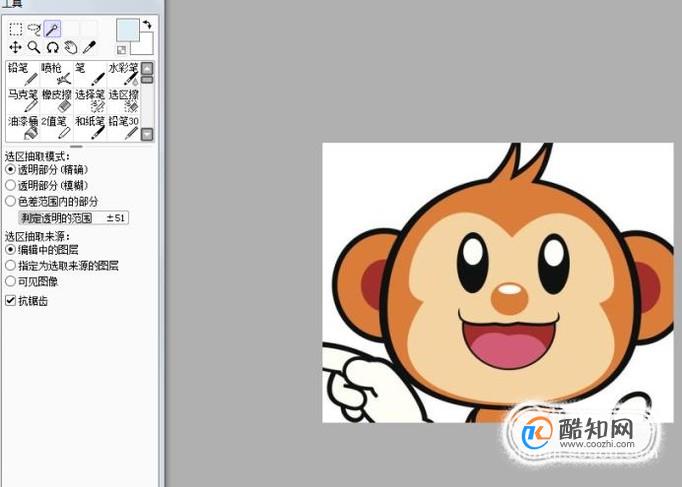Toggle the 抗锯齿 anti-aliasing checkbox
Image resolution: width=682 pixels, height=487 pixels.
click(x=26, y=300)
